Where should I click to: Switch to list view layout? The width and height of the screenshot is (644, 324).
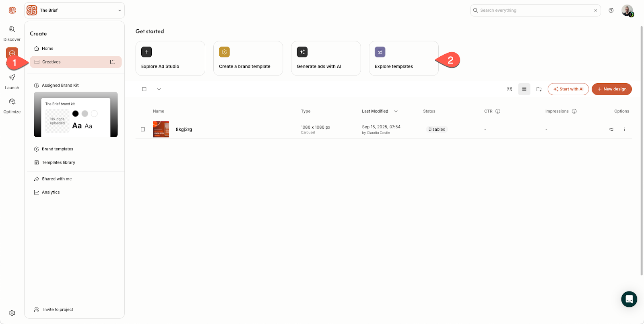coord(524,89)
